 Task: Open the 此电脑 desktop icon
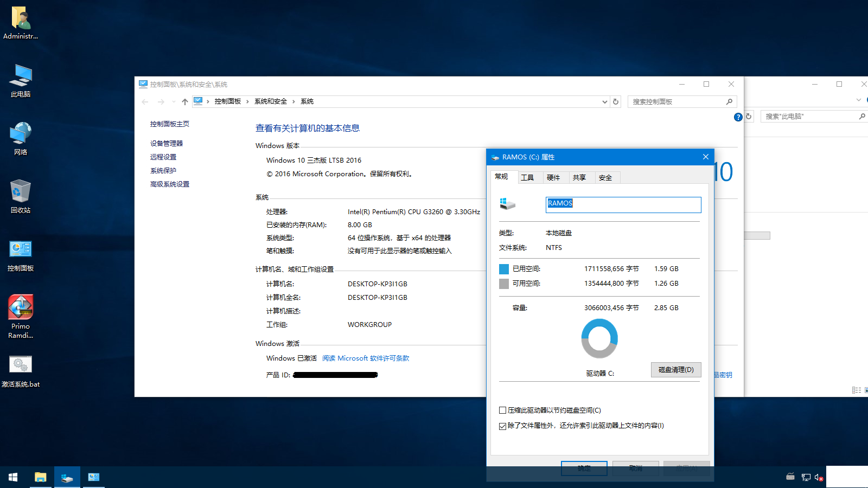tap(21, 81)
